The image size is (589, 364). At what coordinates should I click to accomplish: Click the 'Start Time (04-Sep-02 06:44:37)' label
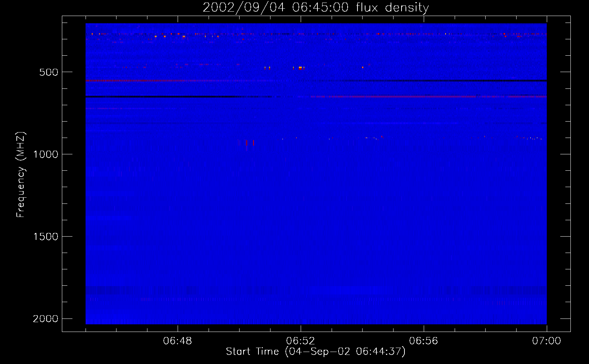coord(316,352)
